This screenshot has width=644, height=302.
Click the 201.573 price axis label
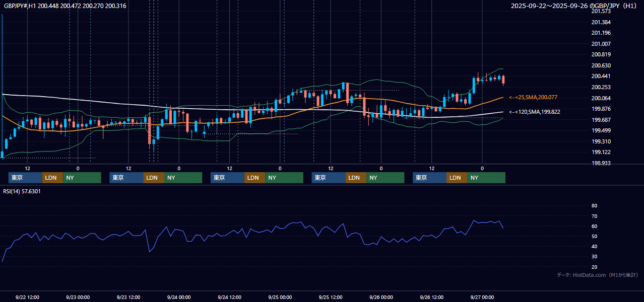click(x=601, y=11)
